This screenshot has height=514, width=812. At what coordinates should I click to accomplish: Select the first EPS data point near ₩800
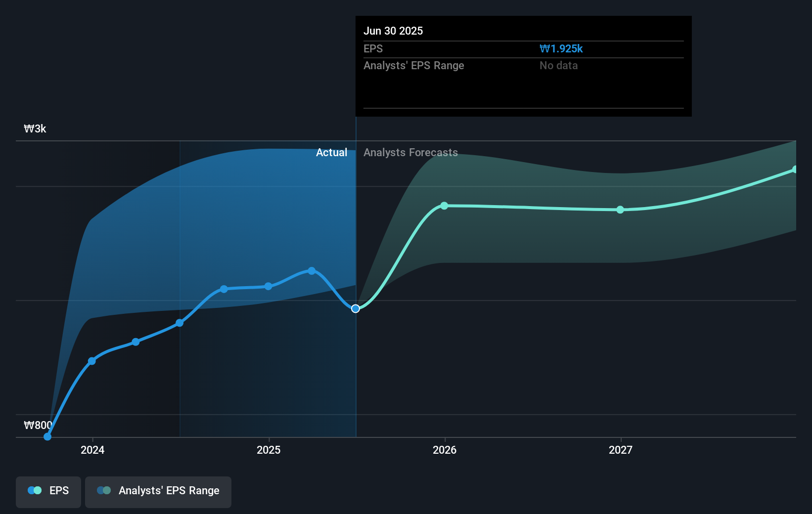click(x=47, y=436)
